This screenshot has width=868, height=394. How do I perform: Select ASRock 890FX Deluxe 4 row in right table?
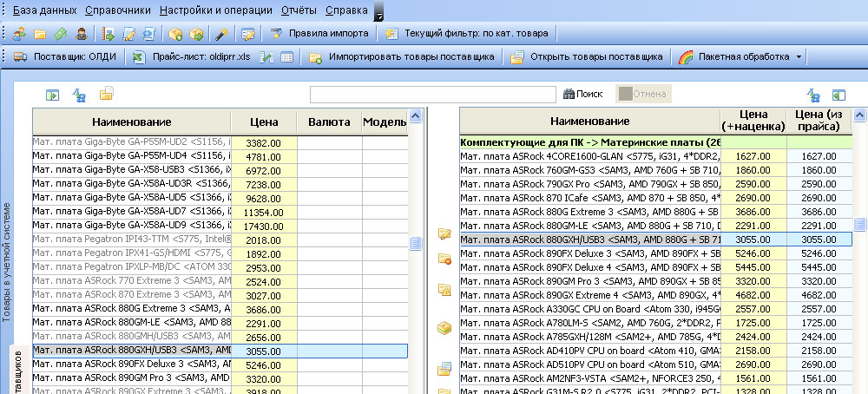[655, 267]
